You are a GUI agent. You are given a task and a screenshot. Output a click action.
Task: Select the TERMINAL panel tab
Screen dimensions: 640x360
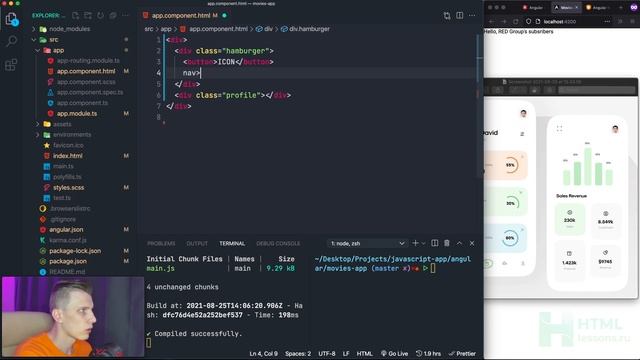pos(232,243)
